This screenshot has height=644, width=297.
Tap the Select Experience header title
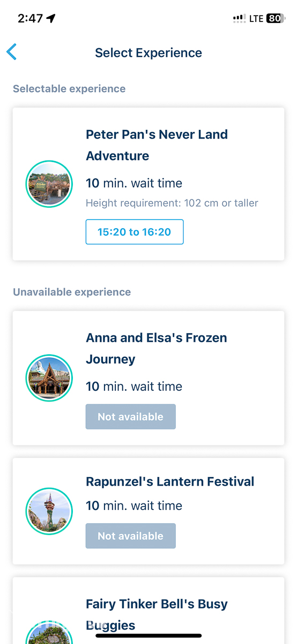(148, 53)
